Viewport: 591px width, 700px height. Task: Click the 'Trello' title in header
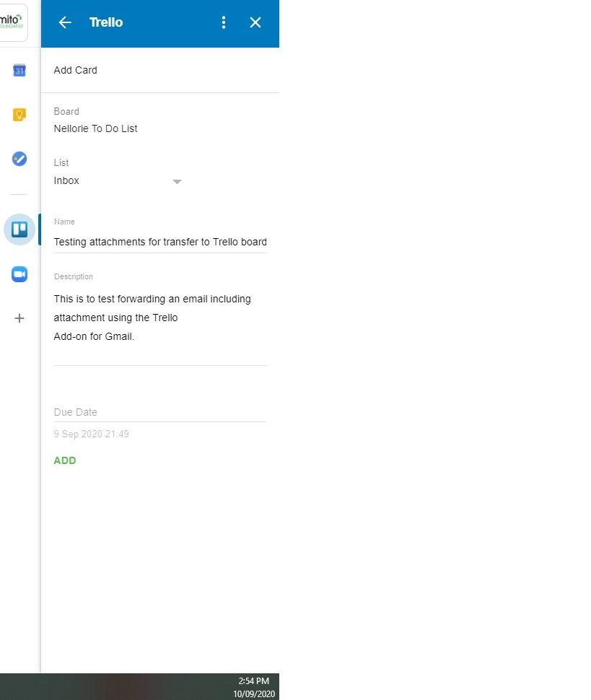click(x=106, y=22)
